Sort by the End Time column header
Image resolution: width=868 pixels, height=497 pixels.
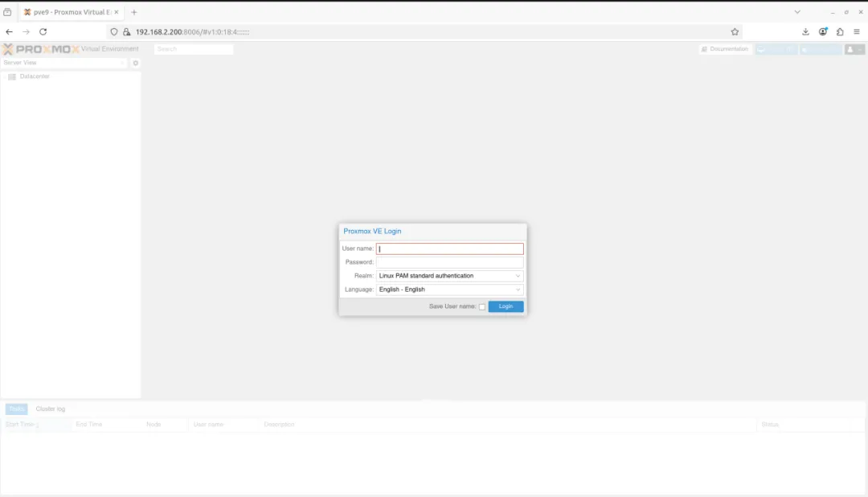[x=106, y=425]
